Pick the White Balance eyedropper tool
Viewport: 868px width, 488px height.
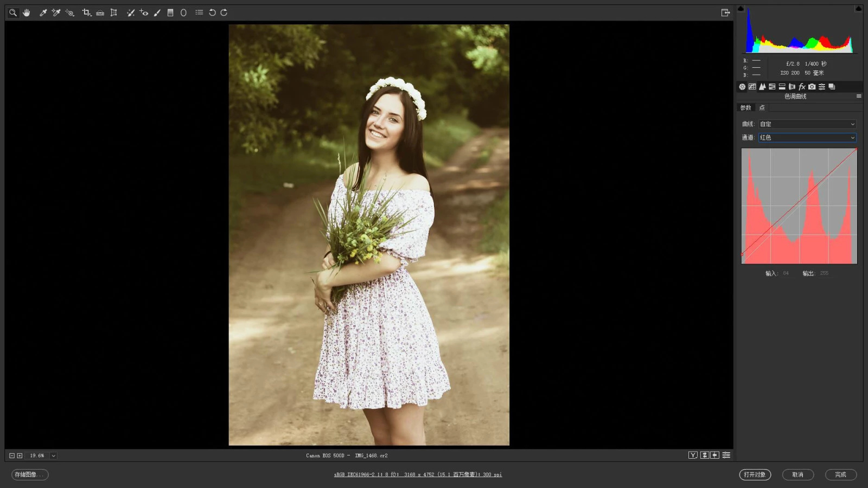[43, 12]
